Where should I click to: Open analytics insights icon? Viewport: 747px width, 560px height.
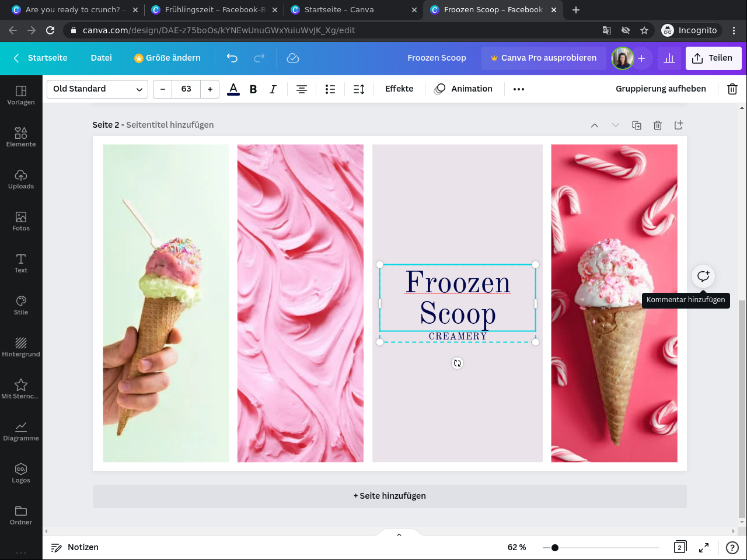[x=669, y=58]
